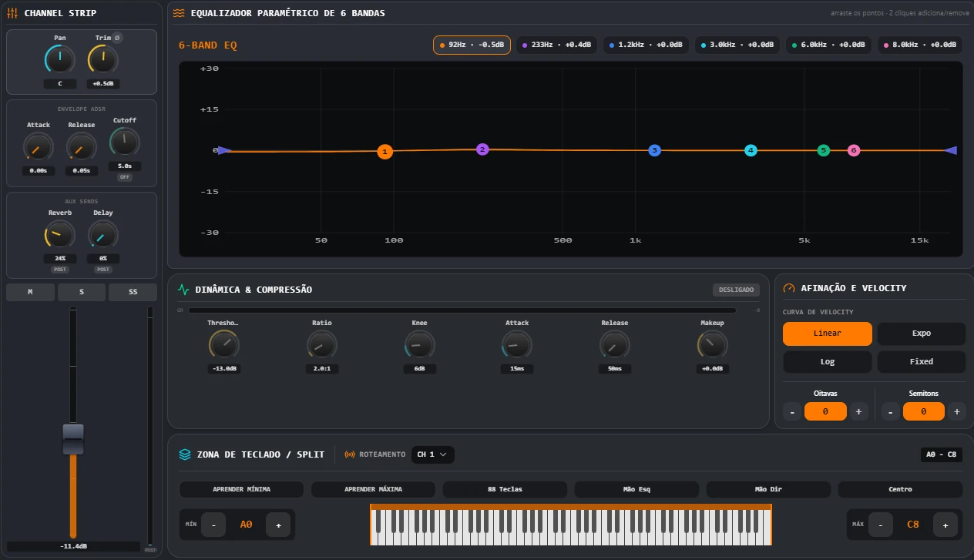Viewport: 974px width, 560px height.
Task: Click the stacked layers icon for keyboard zone
Action: [185, 454]
